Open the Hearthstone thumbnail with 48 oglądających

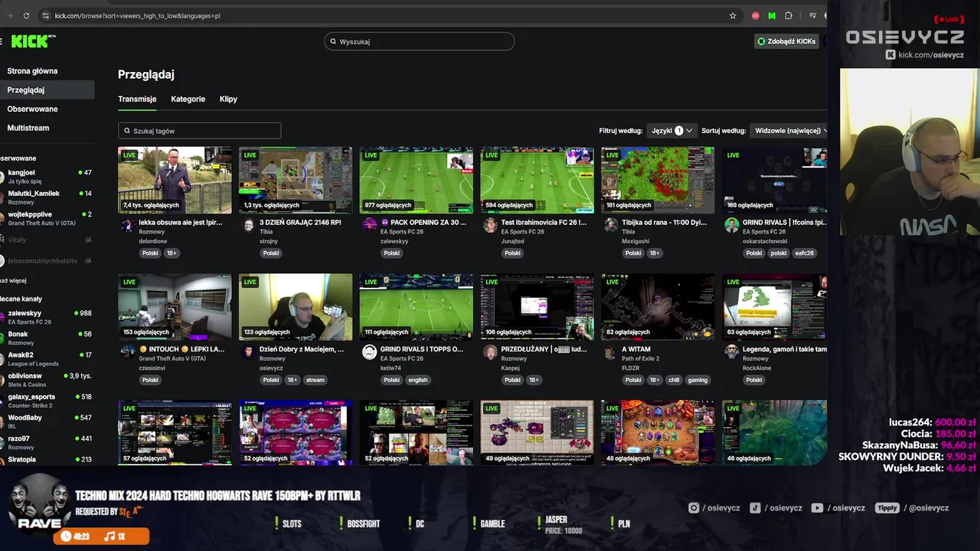click(658, 432)
